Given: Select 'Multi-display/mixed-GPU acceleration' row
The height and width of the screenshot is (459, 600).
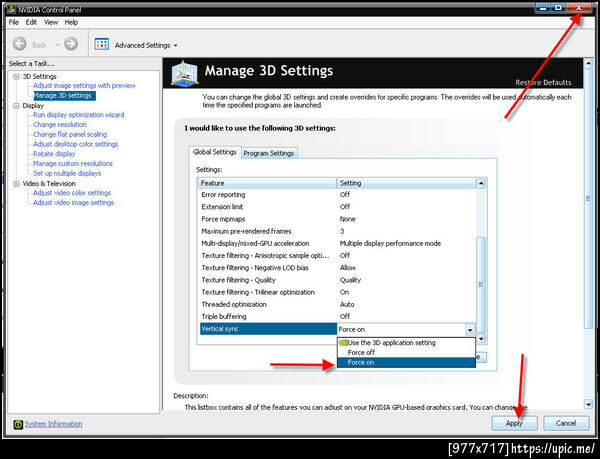Looking at the screenshot, I should (338, 244).
